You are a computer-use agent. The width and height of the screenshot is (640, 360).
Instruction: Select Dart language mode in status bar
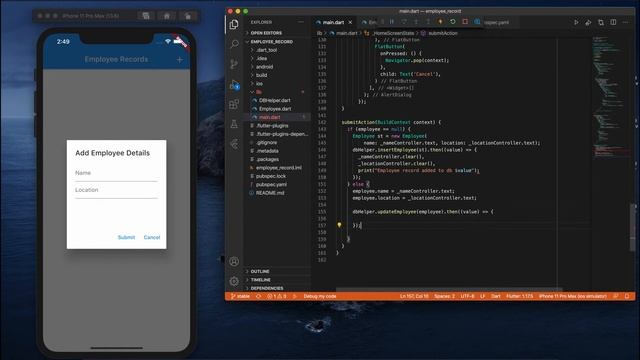[496, 296]
